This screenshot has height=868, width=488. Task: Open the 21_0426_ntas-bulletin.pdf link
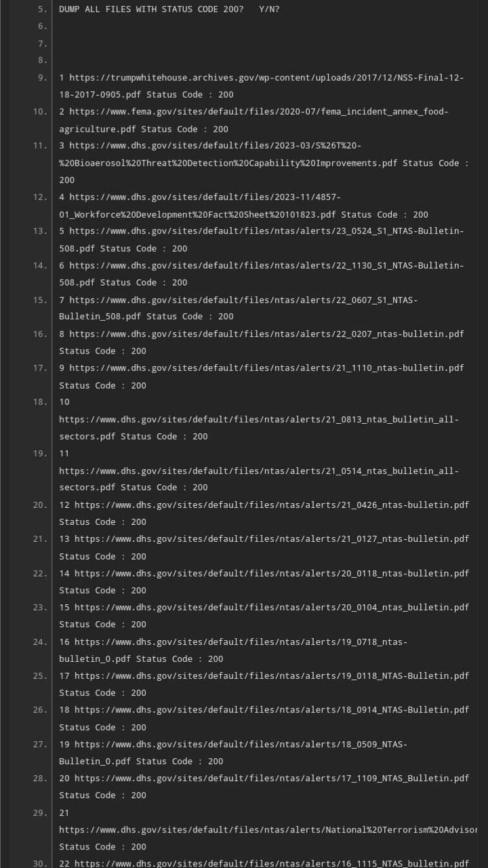(271, 505)
